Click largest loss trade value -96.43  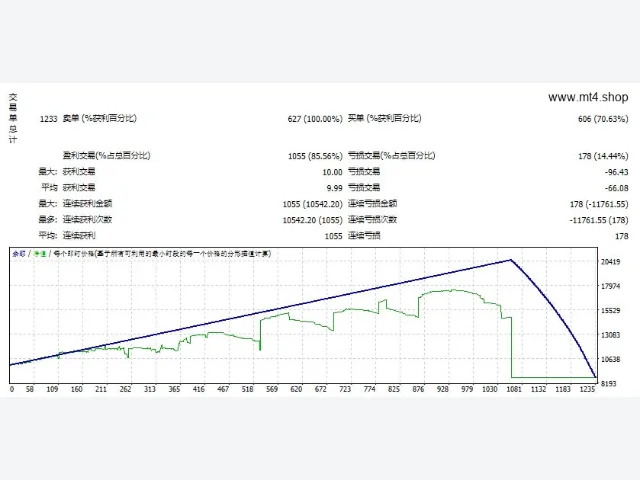(x=616, y=172)
